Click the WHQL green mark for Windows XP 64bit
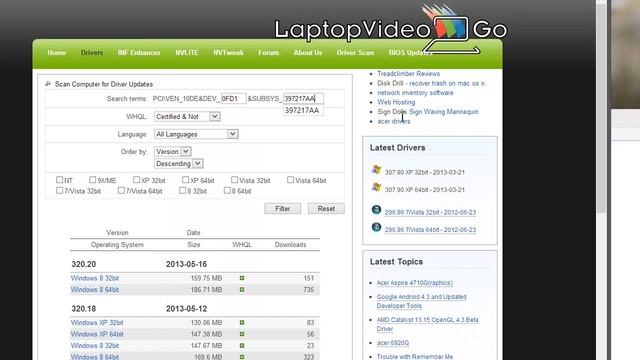The width and height of the screenshot is (640, 360). click(x=242, y=334)
